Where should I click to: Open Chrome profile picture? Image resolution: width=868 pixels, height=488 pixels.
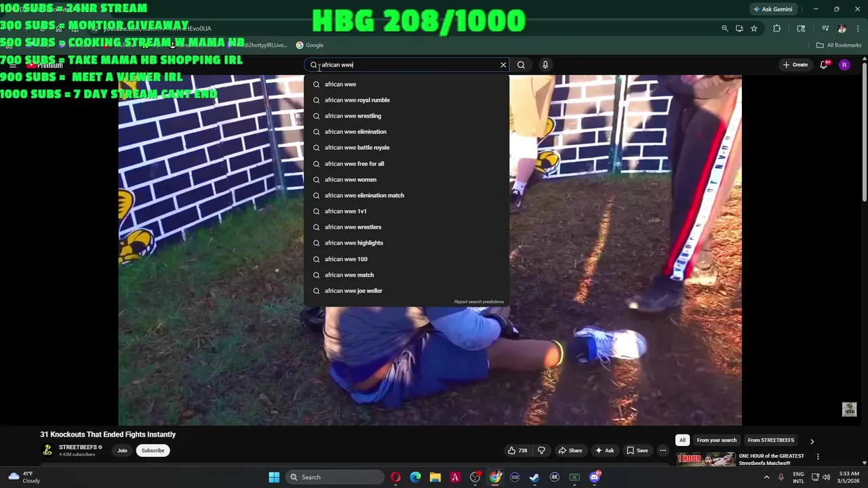tap(842, 28)
